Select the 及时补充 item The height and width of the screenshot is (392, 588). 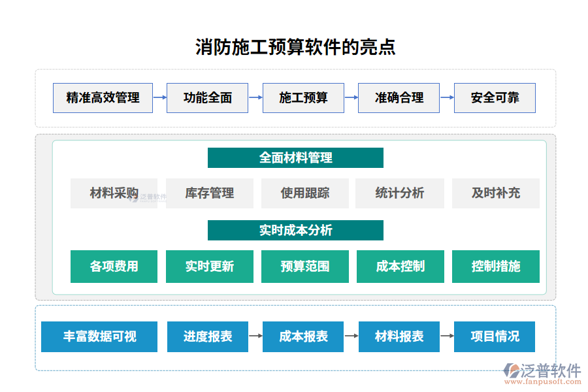pyautogui.click(x=496, y=193)
